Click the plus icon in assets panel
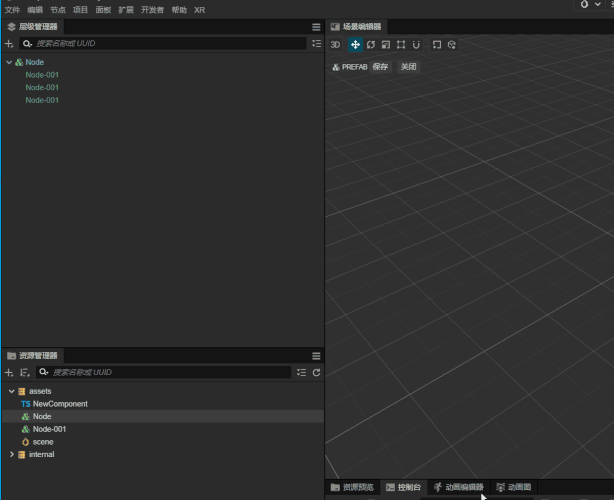This screenshot has height=500, width=614. [9, 372]
